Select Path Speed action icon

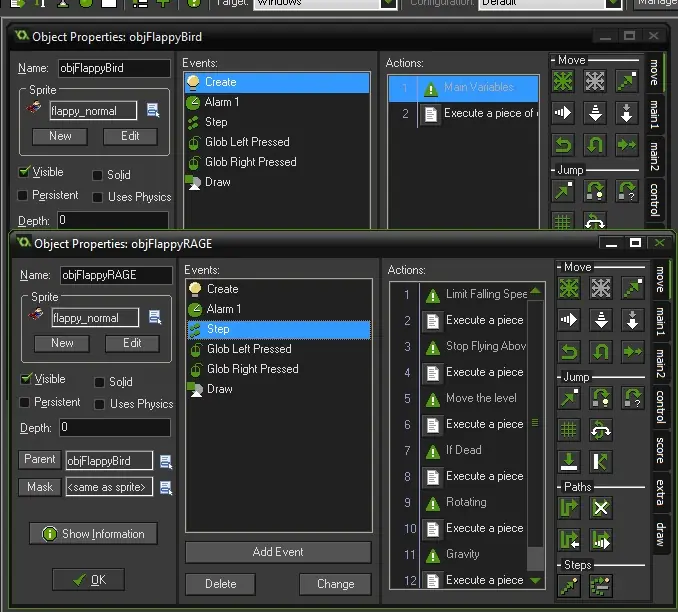[601, 540]
